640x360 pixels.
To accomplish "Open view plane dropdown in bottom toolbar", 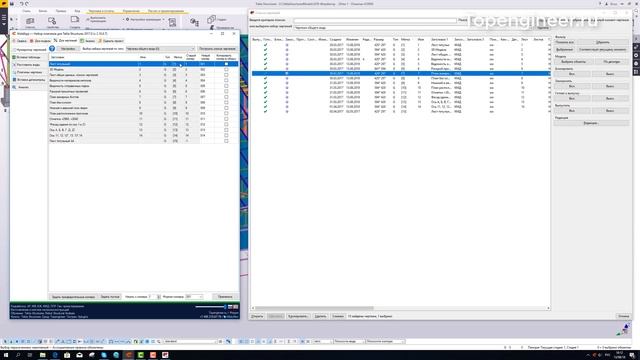I will [x=349, y=341].
